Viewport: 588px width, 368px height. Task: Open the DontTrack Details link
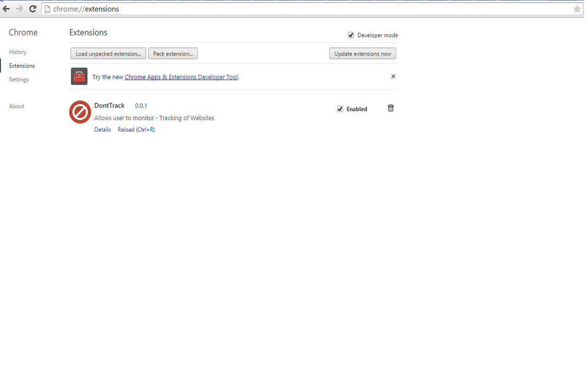pyautogui.click(x=102, y=130)
